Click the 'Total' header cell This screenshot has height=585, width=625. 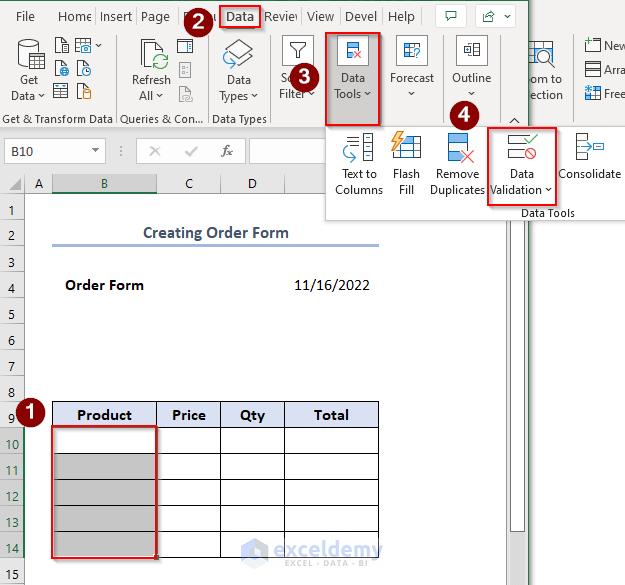[332, 415]
